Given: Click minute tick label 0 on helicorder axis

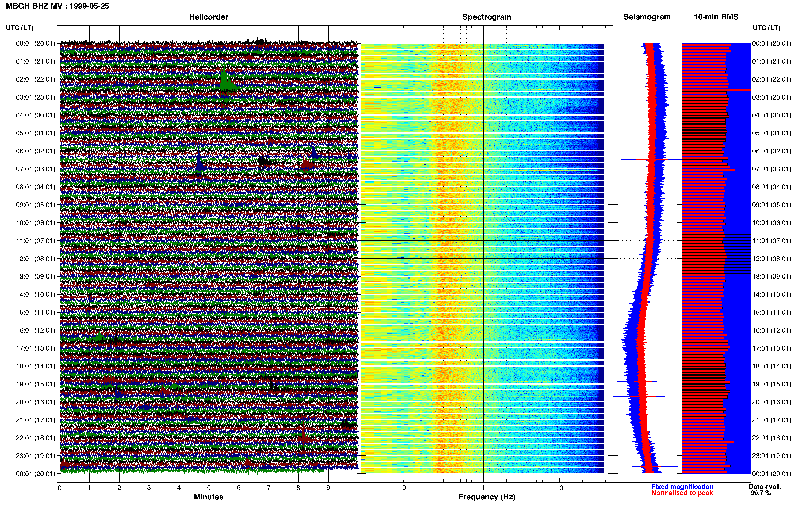Looking at the screenshot, I should coord(59,488).
